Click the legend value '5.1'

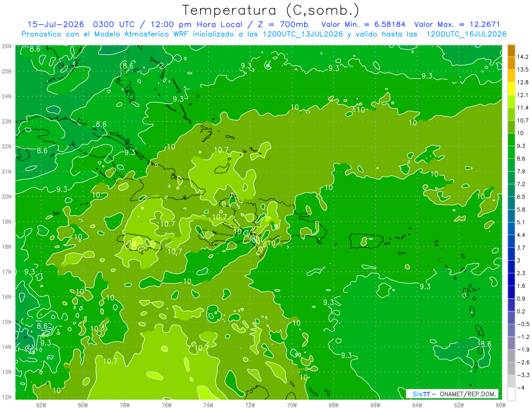tap(521, 222)
